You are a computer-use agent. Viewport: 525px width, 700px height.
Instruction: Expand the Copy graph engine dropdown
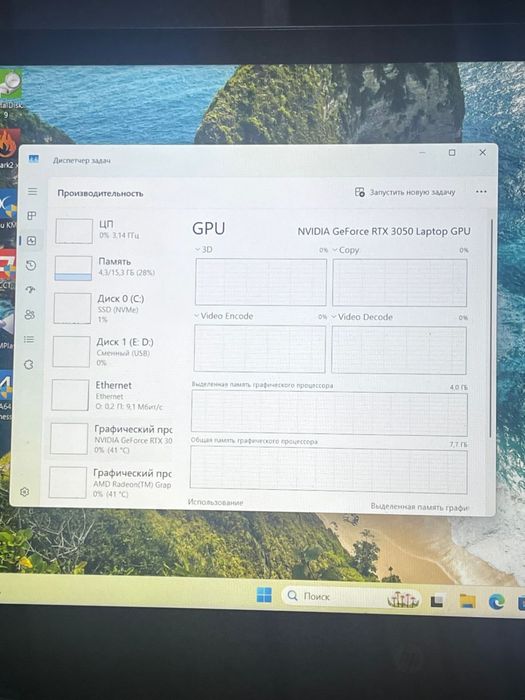point(346,250)
